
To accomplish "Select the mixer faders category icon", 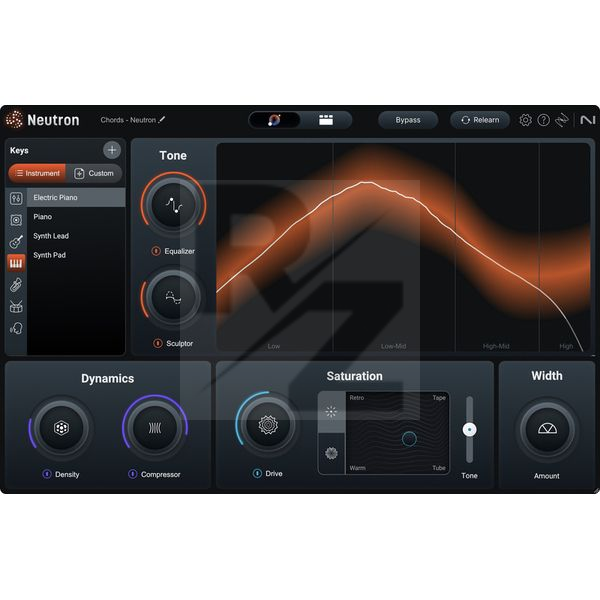I will pos(16,198).
